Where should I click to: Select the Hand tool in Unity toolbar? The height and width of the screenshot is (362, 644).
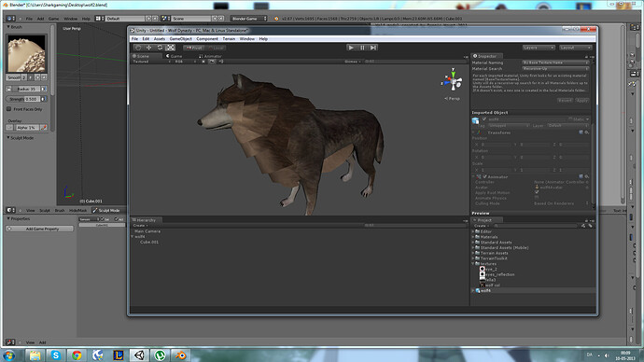click(138, 48)
